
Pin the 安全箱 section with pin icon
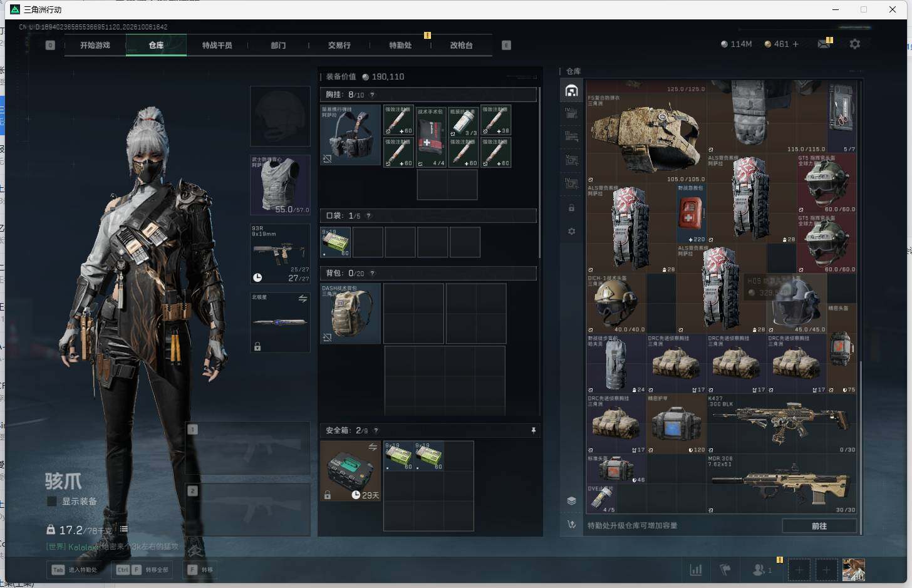(534, 430)
